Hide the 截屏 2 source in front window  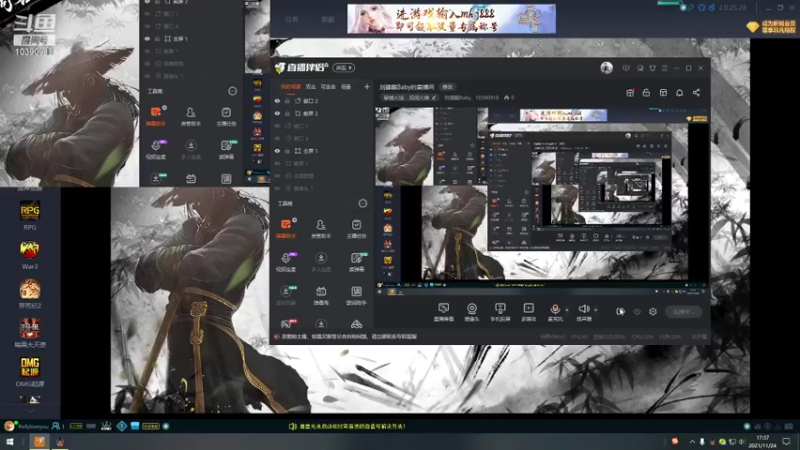point(278,113)
